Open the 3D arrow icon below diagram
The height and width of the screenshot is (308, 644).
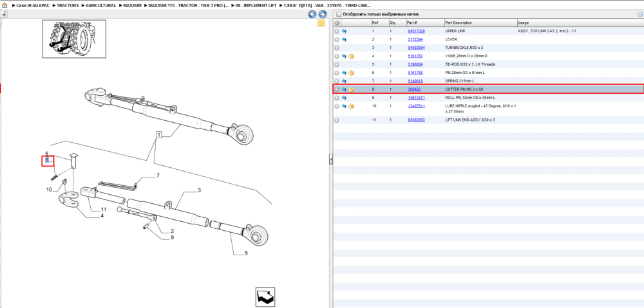click(265, 297)
